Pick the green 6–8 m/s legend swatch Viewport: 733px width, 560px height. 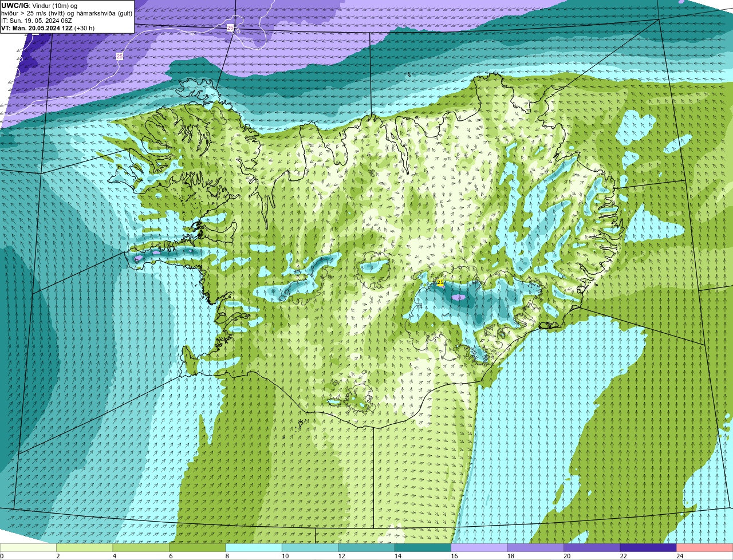pyautogui.click(x=198, y=547)
